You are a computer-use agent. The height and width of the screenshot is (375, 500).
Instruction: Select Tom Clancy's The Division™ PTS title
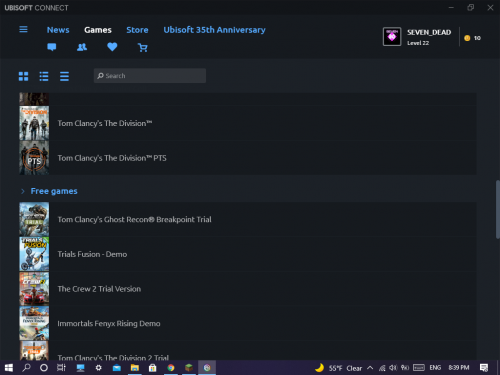click(x=112, y=158)
